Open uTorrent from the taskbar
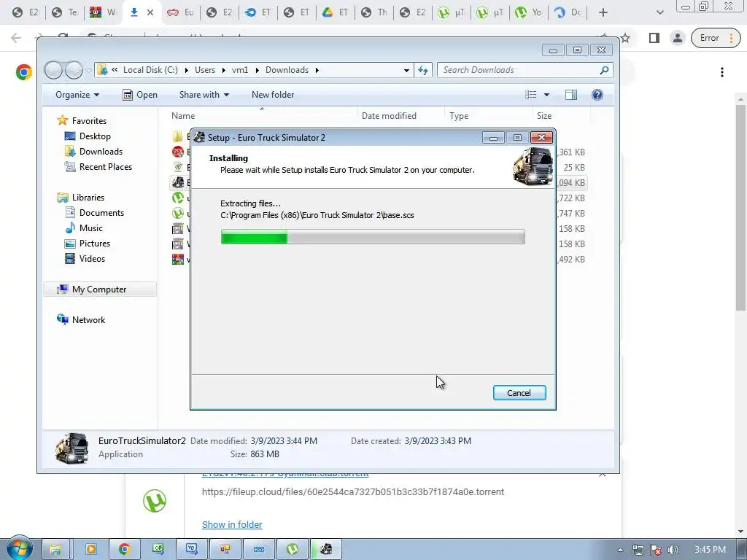Image resolution: width=747 pixels, height=560 pixels. (x=292, y=550)
